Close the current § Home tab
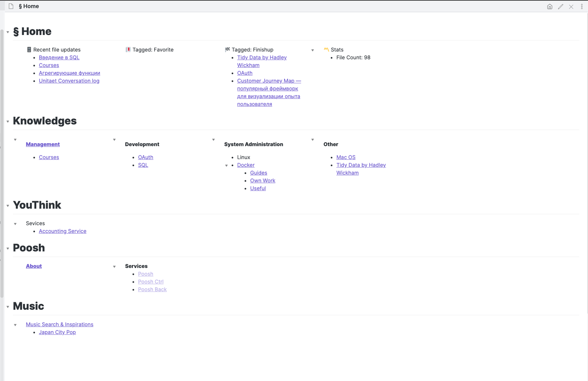 click(571, 6)
